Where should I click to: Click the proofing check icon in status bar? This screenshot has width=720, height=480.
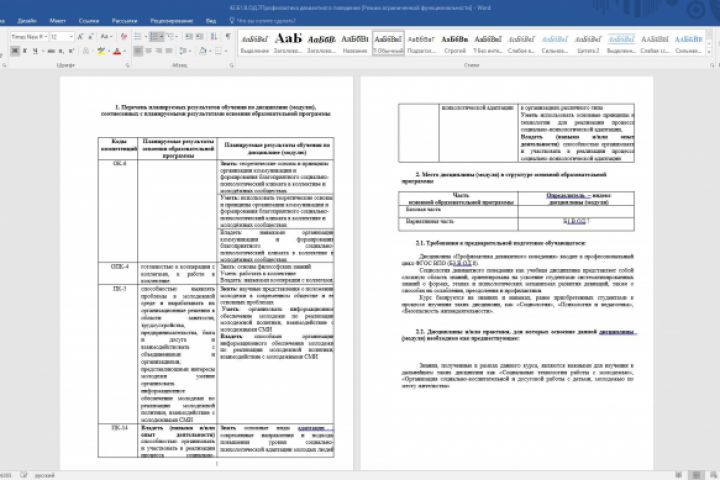[23, 475]
